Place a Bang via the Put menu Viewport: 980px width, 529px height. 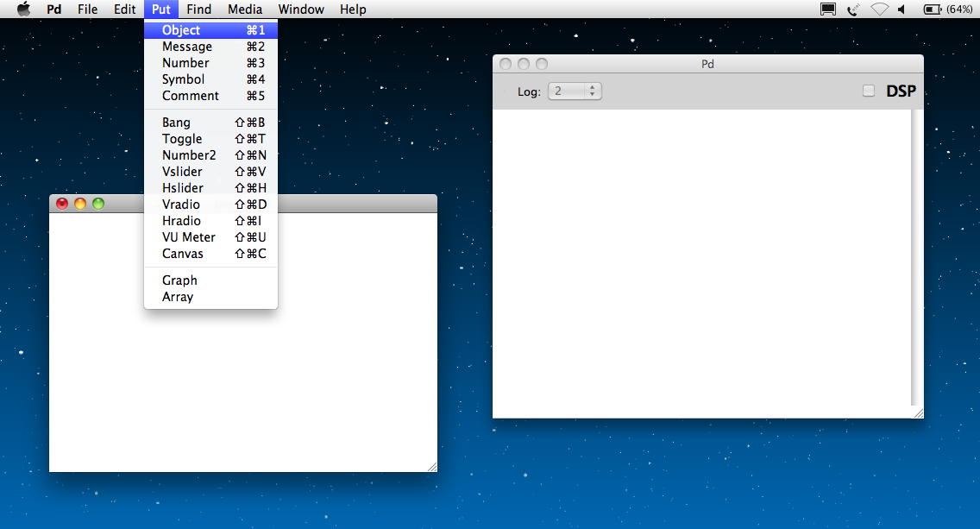click(210, 123)
